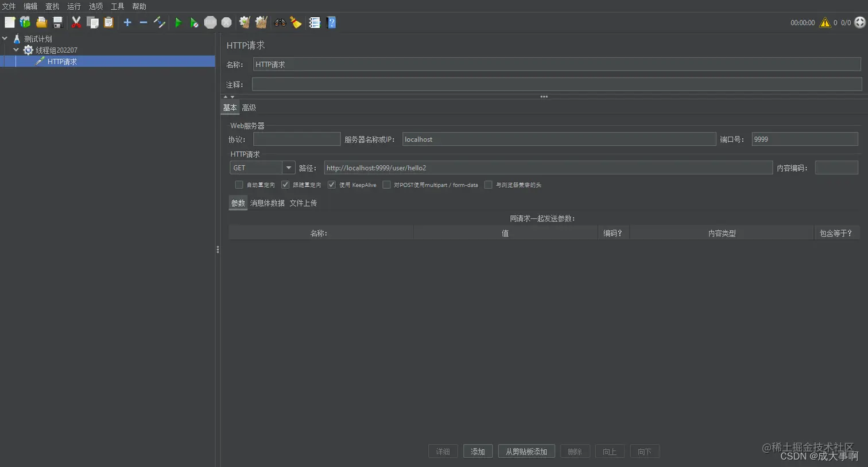Screen dimensions: 868x467
Task: Start the test with green play icon
Action: [178, 22]
